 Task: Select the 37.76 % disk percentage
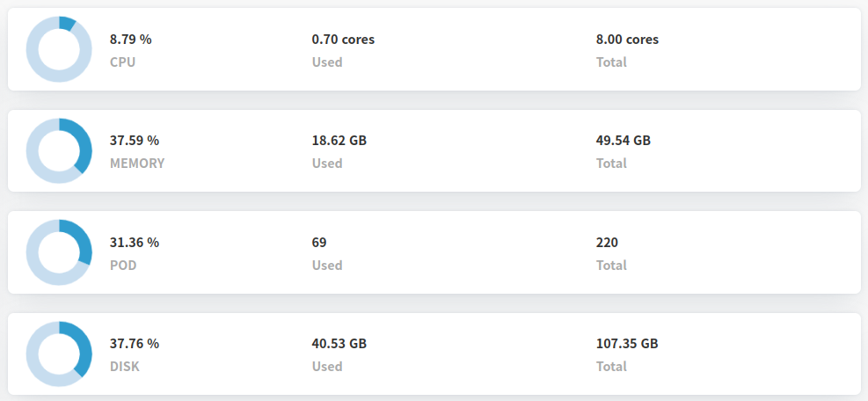click(135, 344)
